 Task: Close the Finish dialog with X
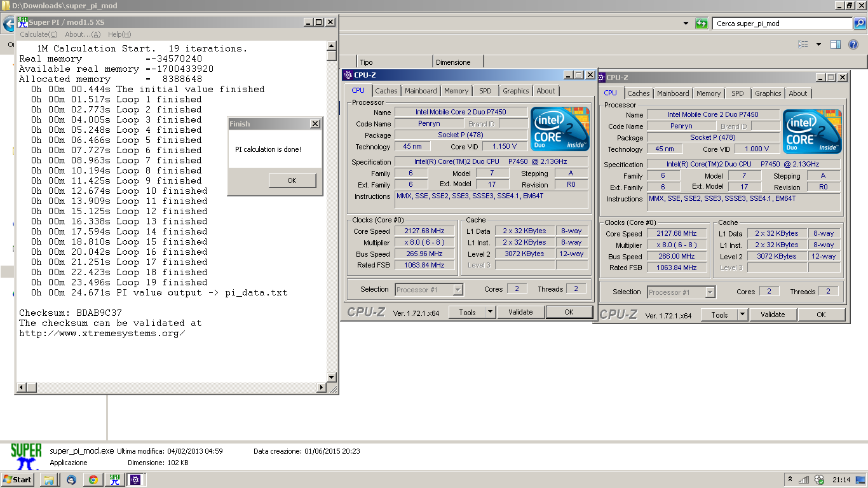(315, 124)
